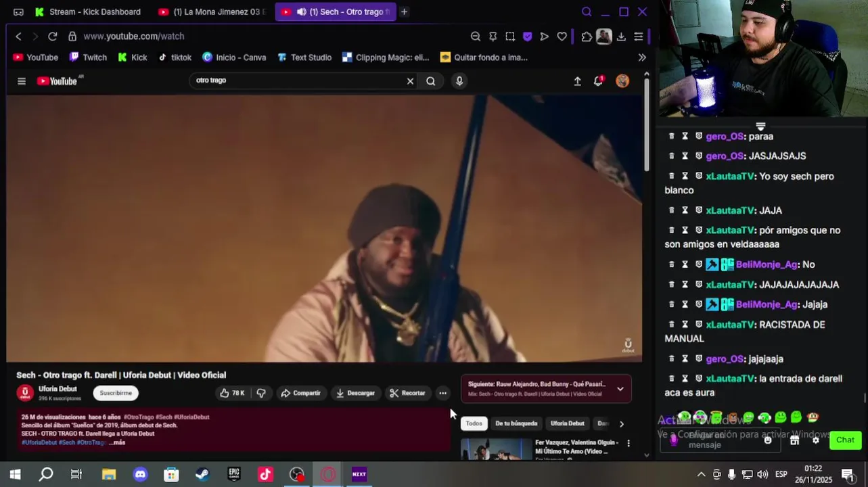Toggle the purple ad-blocker shield

(x=528, y=37)
